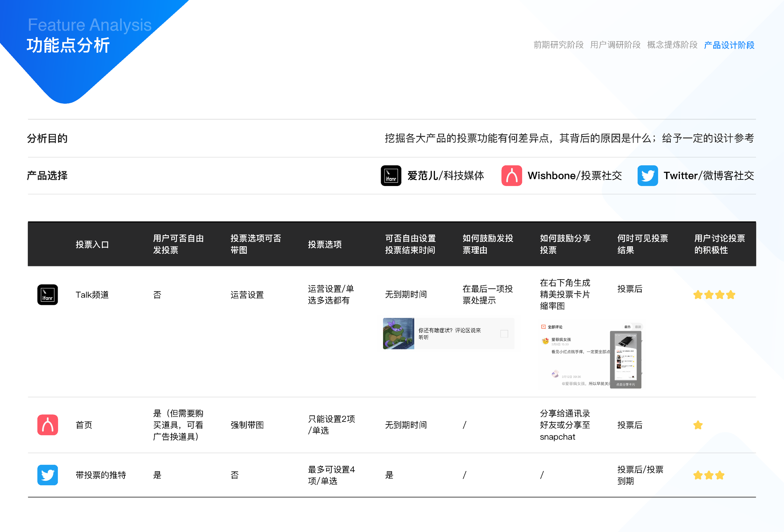784x532 pixels.
Task: Click the 在右下角生成精美投票卡片缩率图 cell
Action: [565, 294]
